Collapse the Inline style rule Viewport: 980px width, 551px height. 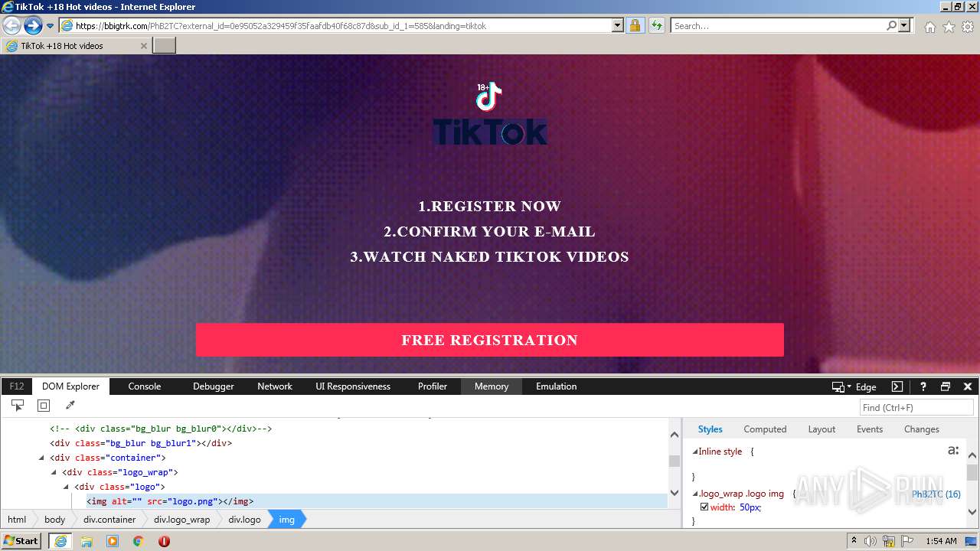pyautogui.click(x=695, y=452)
